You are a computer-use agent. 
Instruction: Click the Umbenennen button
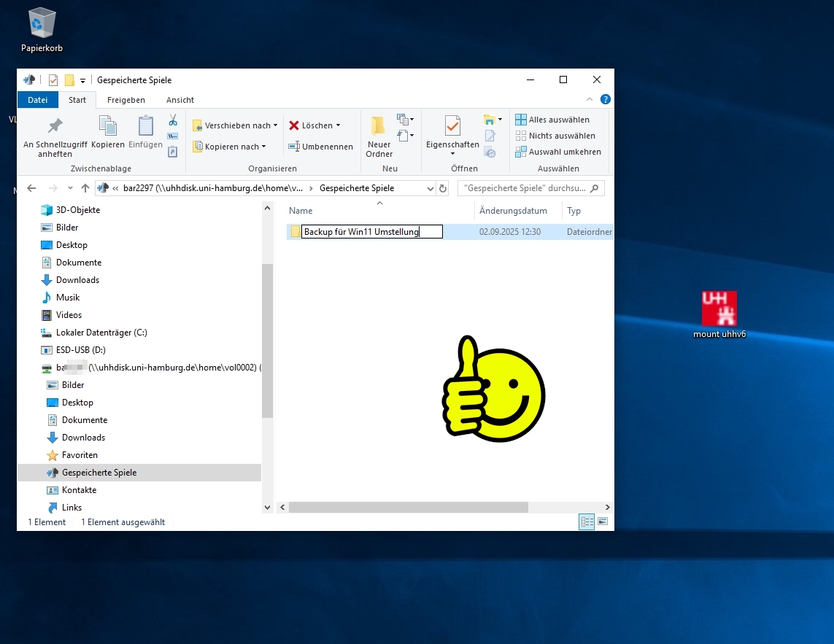coord(321,147)
